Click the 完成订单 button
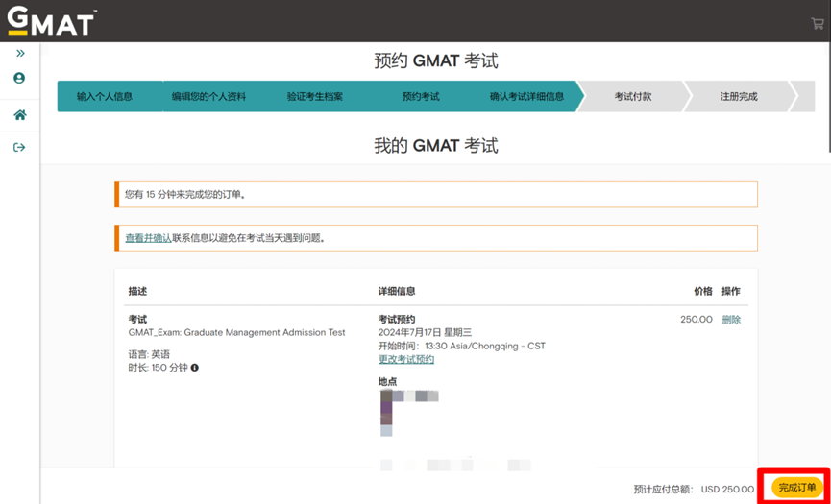 [x=797, y=488]
